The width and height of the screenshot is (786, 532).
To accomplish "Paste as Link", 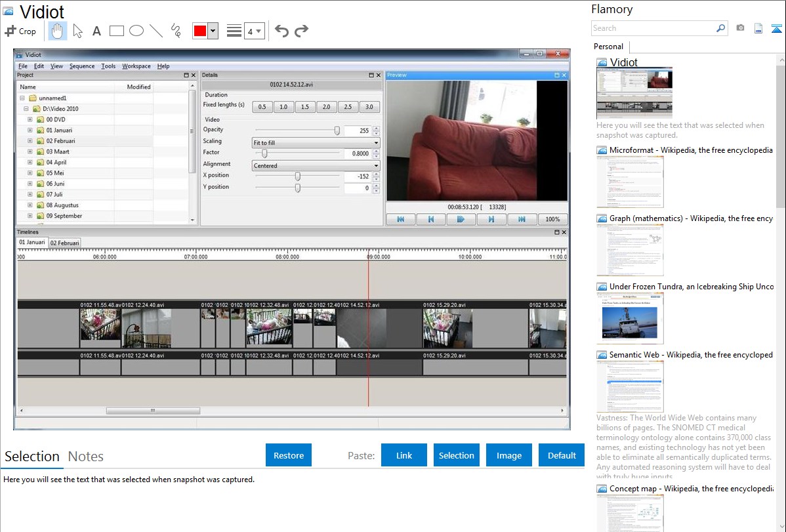I will 404,455.
